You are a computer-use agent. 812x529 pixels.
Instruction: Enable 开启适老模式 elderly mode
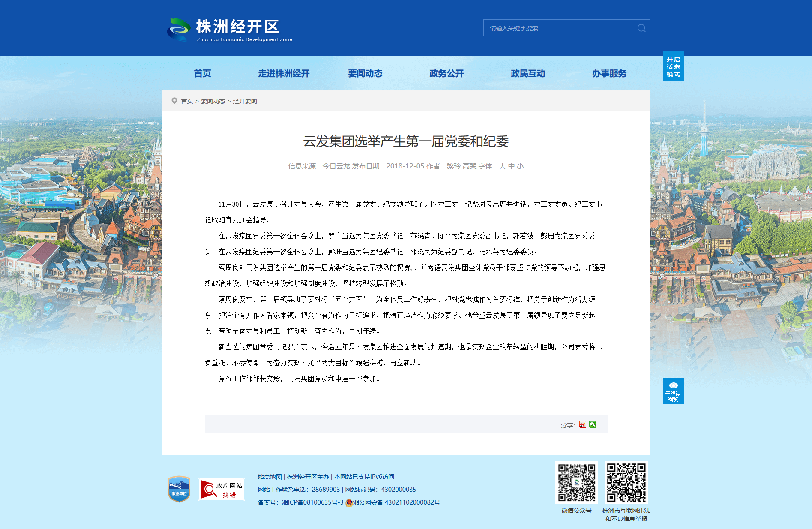(x=673, y=66)
